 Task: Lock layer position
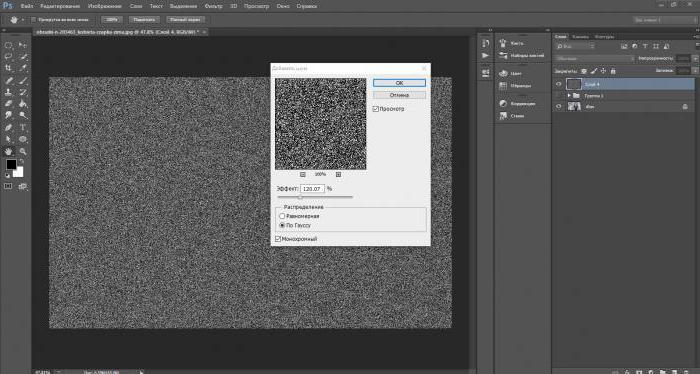(604, 71)
